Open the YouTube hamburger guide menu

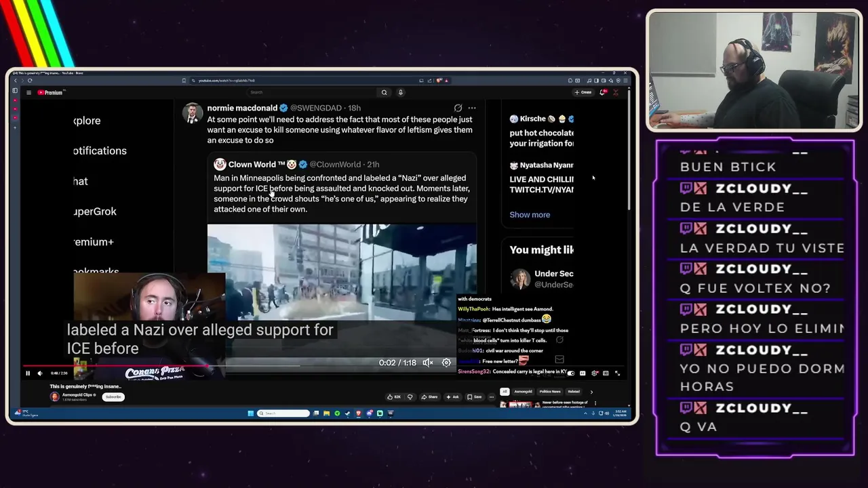coord(28,92)
